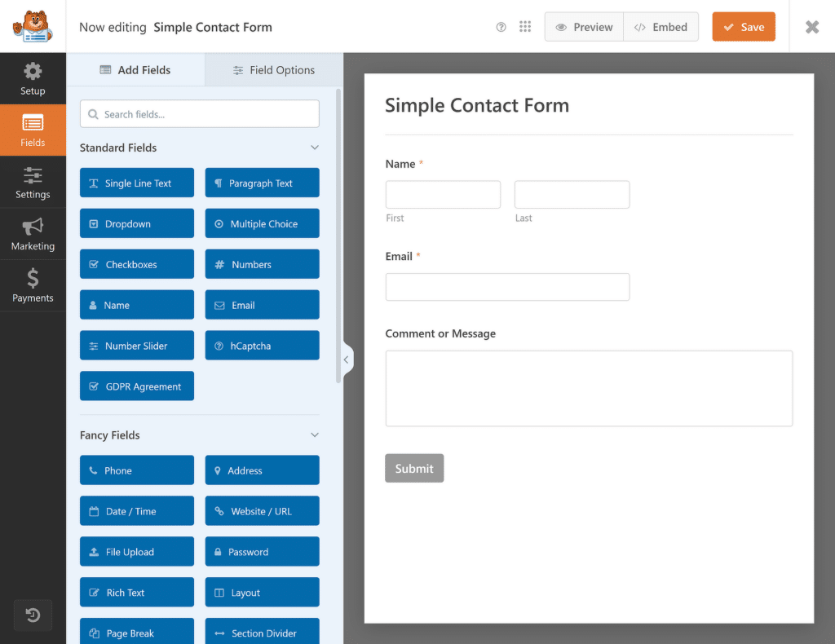This screenshot has width=835, height=644.
Task: Click the Preview button
Action: 584,27
